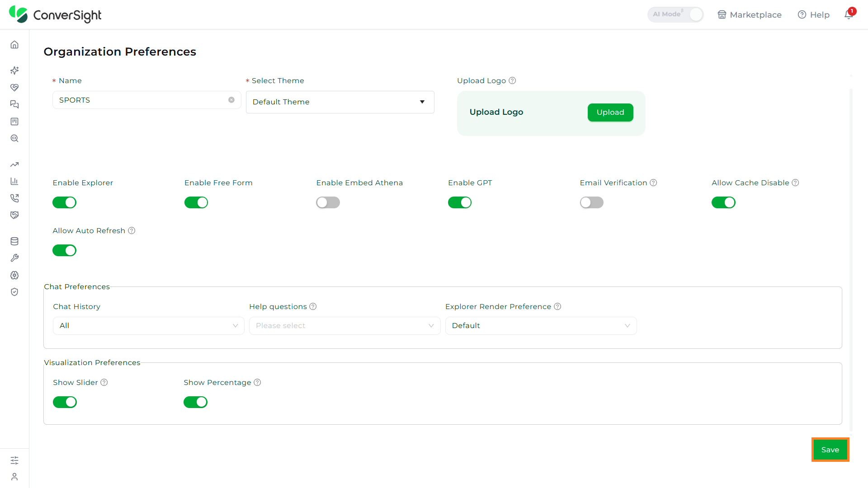Open the sparkle AI icon in sidebar
Viewport: 868px width, 488px height.
coord(14,70)
